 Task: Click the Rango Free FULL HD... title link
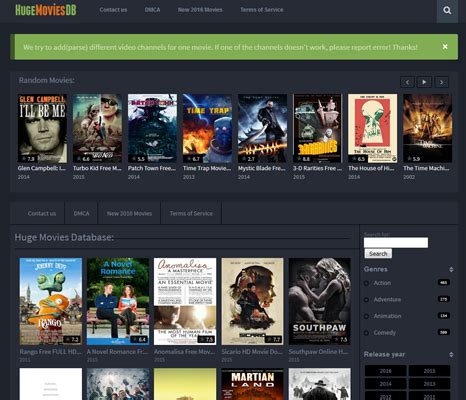(x=50, y=352)
